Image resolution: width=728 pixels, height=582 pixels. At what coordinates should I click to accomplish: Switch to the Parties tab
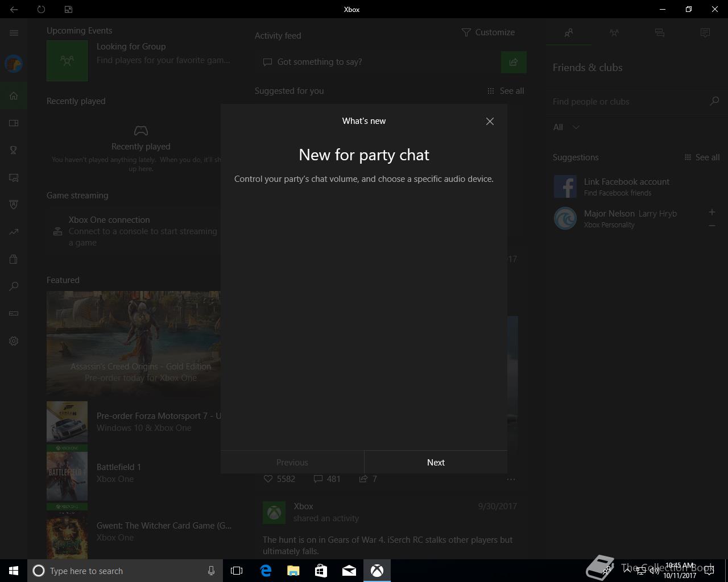click(x=614, y=33)
